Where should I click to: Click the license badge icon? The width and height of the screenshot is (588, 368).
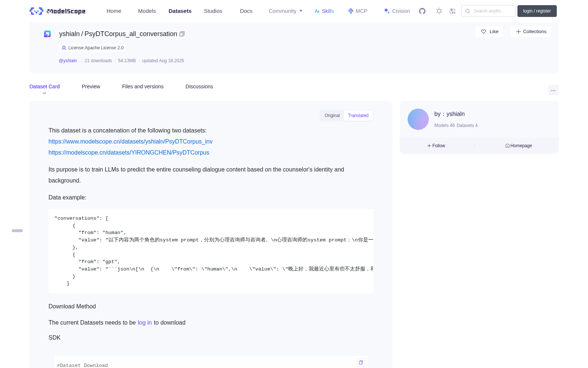pos(64,48)
